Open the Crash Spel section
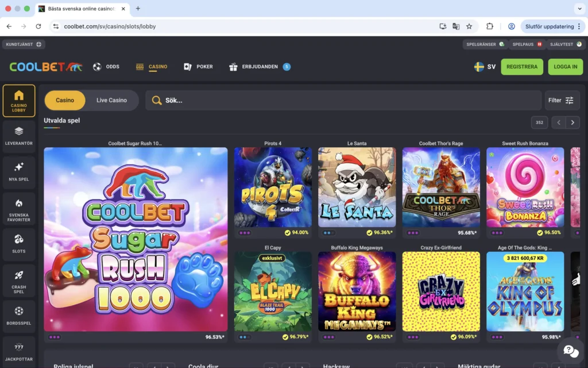The height and width of the screenshot is (368, 588). pos(19,281)
